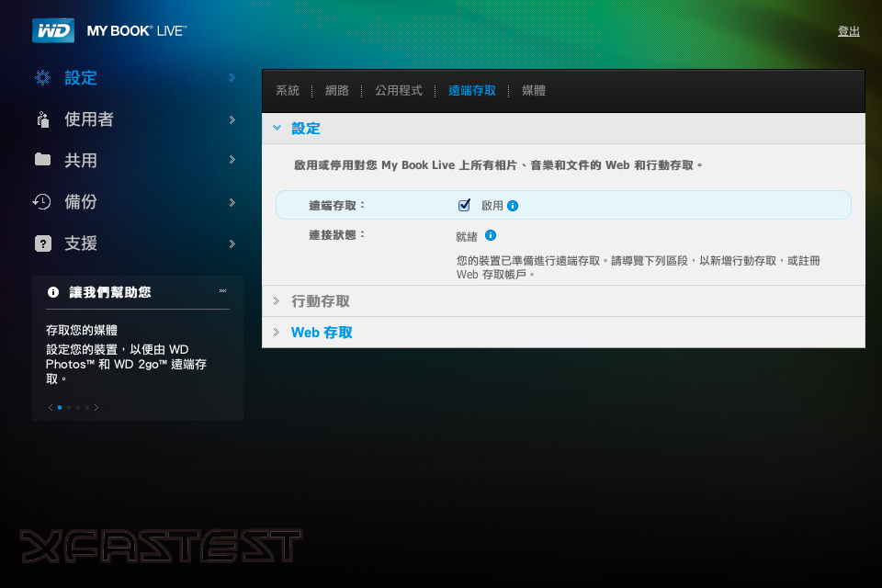Click the arrow next to 共用

(x=232, y=160)
